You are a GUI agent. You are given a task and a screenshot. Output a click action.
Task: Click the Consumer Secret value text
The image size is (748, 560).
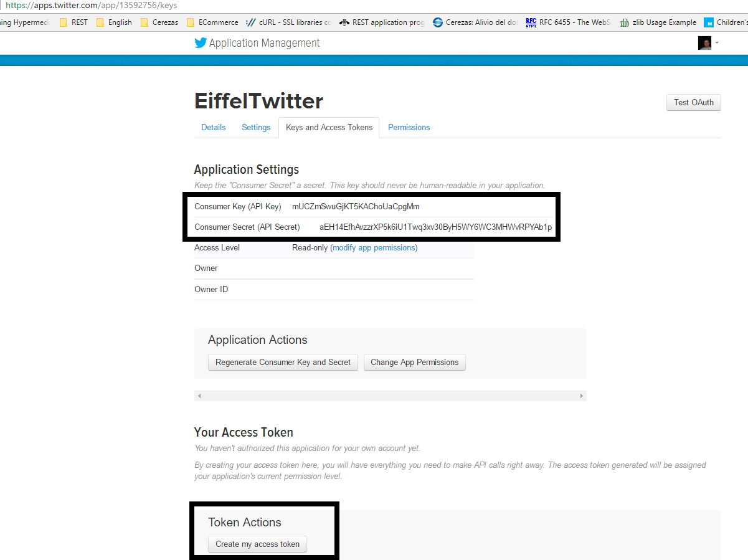click(436, 227)
